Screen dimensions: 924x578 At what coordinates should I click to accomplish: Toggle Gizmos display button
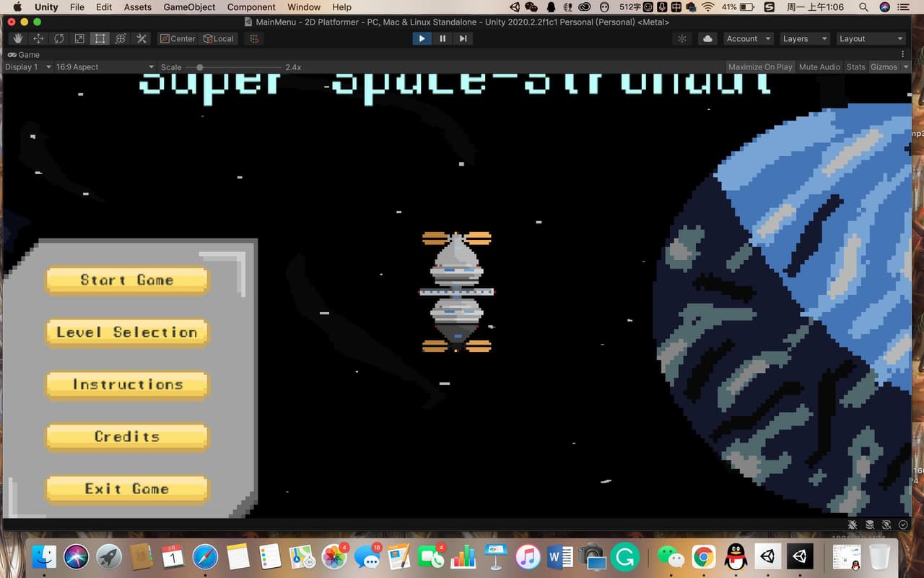point(883,66)
